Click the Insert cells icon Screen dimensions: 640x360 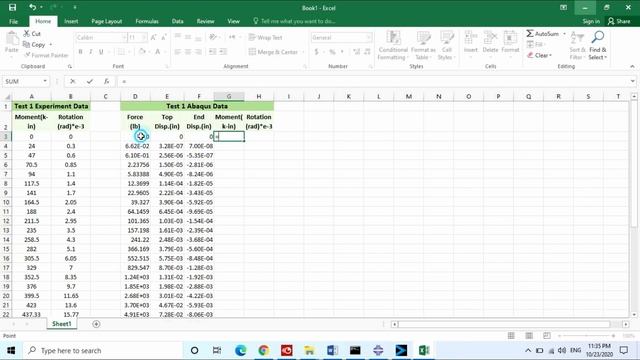point(471,38)
